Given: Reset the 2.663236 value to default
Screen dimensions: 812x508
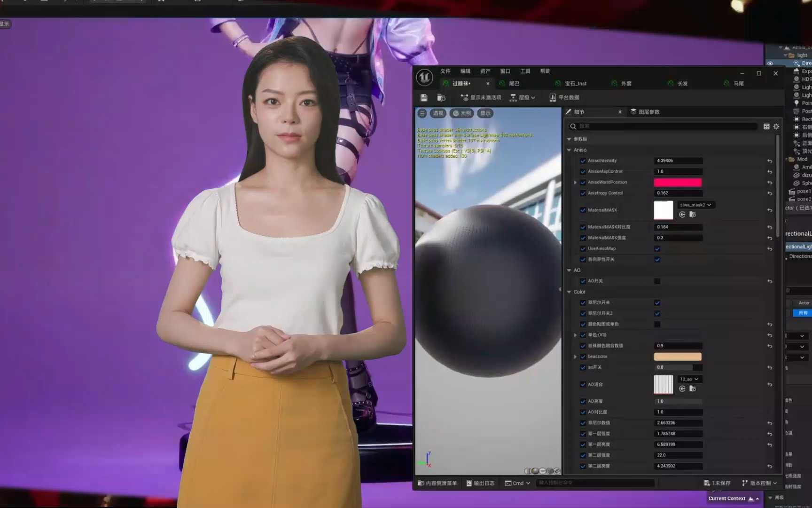Looking at the screenshot, I should (x=770, y=423).
